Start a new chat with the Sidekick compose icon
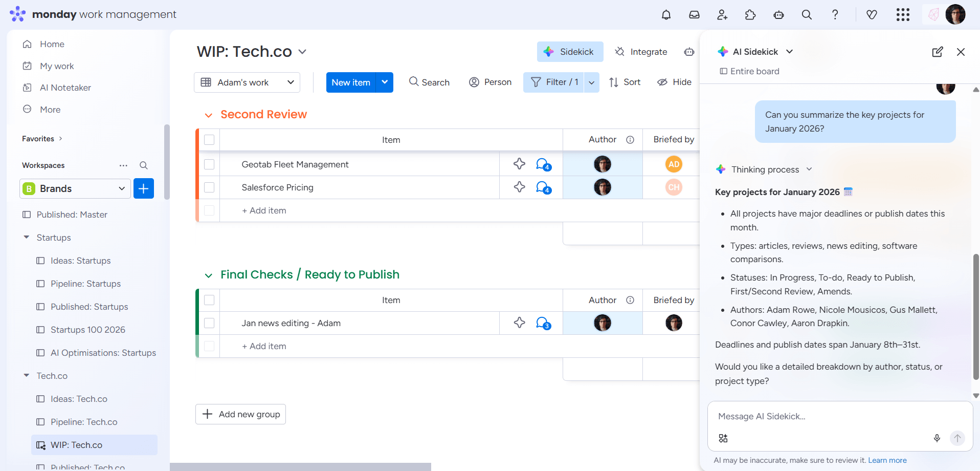 pyautogui.click(x=938, y=52)
